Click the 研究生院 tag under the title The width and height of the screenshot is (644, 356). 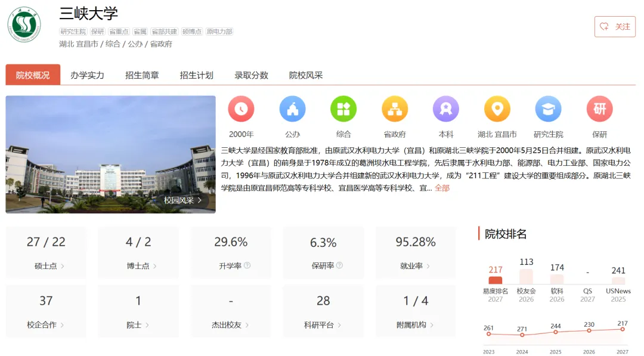click(73, 32)
